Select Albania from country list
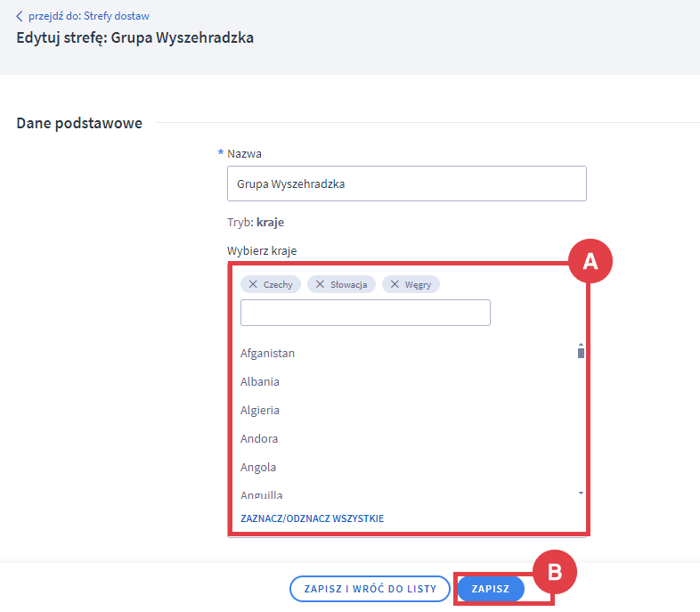Screen dimensions: 700x612 [260, 382]
